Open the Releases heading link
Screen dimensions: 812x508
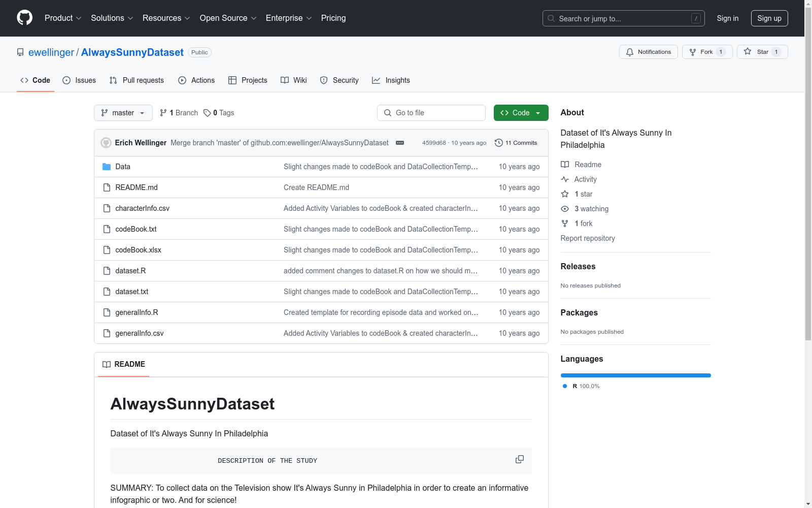click(578, 266)
